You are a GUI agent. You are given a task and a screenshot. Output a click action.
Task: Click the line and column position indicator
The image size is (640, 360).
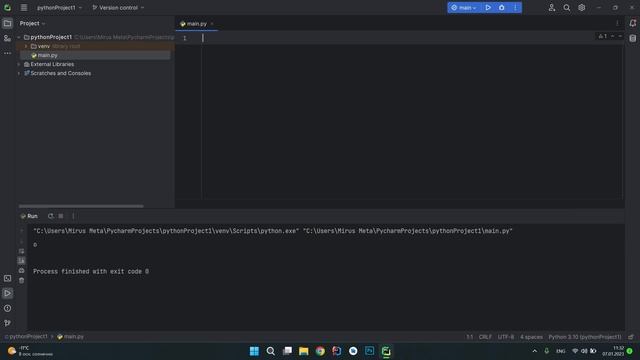tap(470, 337)
